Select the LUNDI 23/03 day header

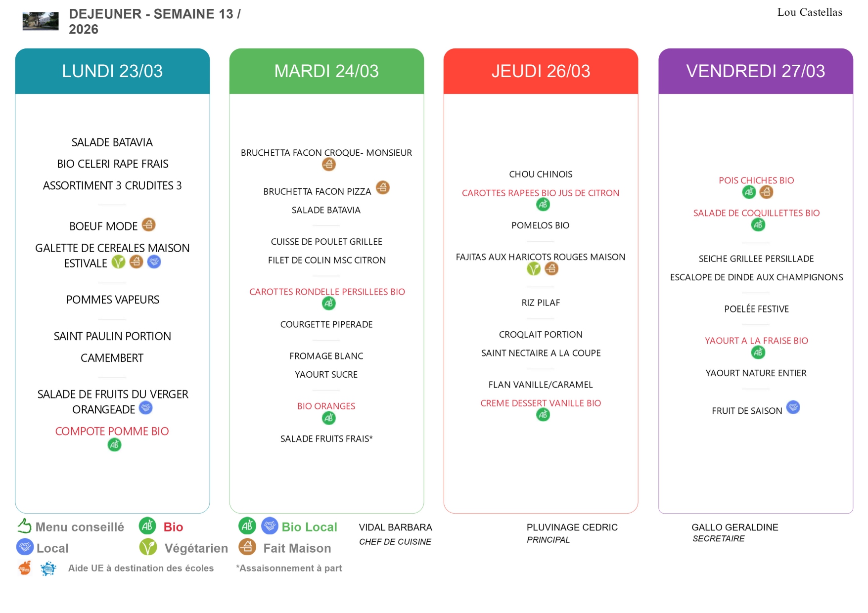[x=112, y=71]
